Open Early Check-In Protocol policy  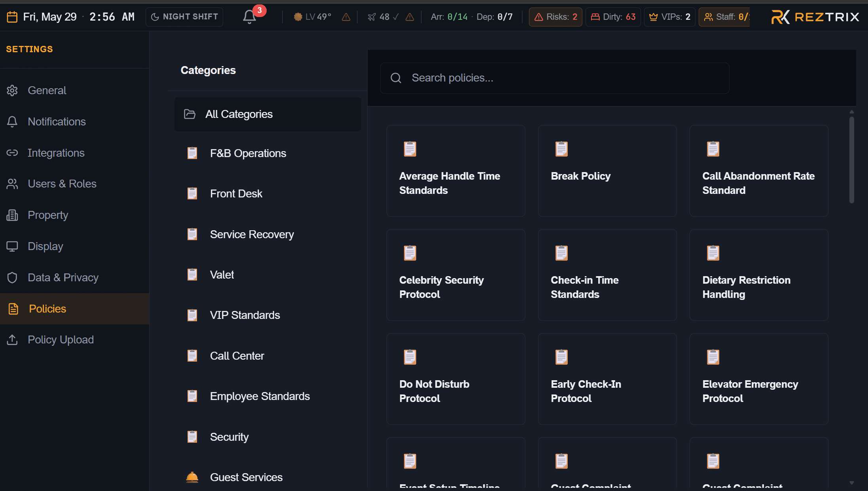pyautogui.click(x=607, y=379)
